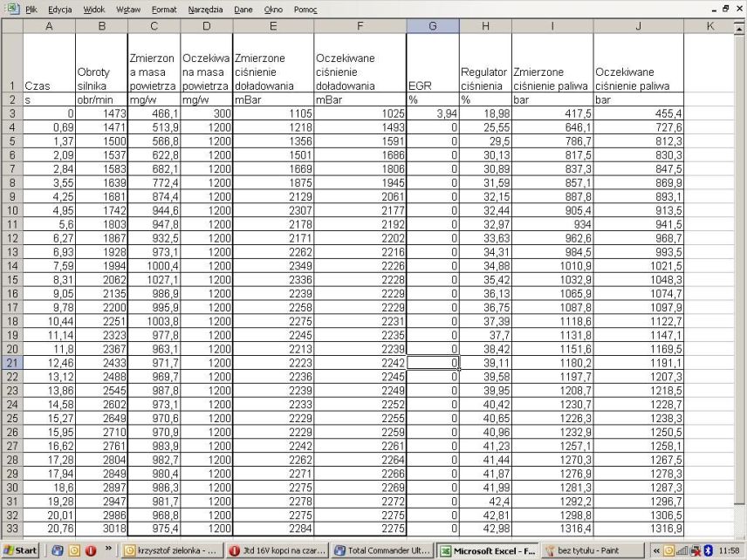This screenshot has height=560, width=747.
Task: Click the cell with value 934
Action: [552, 224]
